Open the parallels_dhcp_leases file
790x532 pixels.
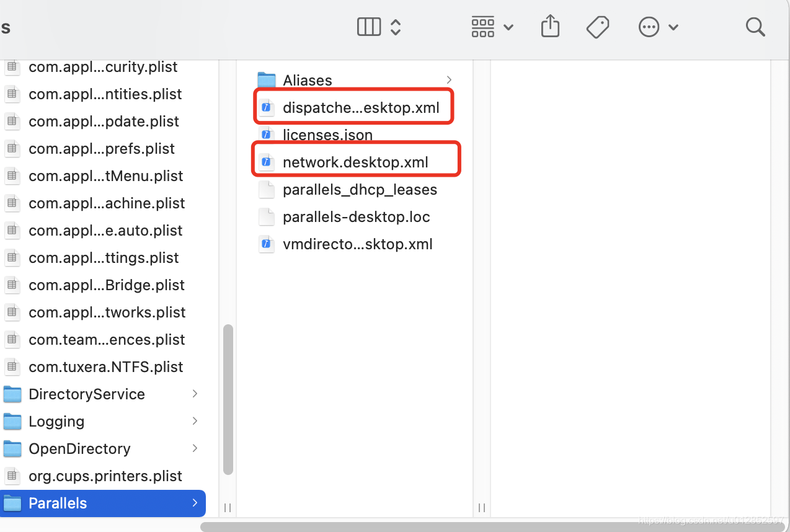point(360,189)
